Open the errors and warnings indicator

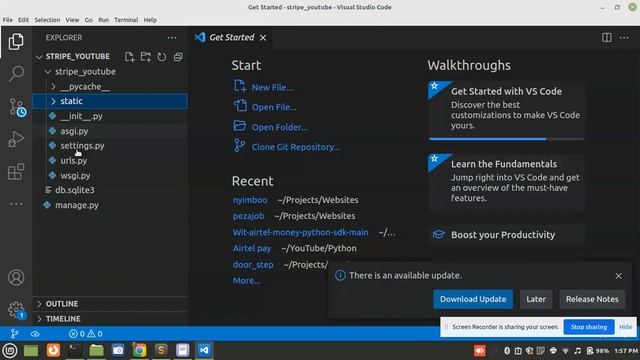86,334
